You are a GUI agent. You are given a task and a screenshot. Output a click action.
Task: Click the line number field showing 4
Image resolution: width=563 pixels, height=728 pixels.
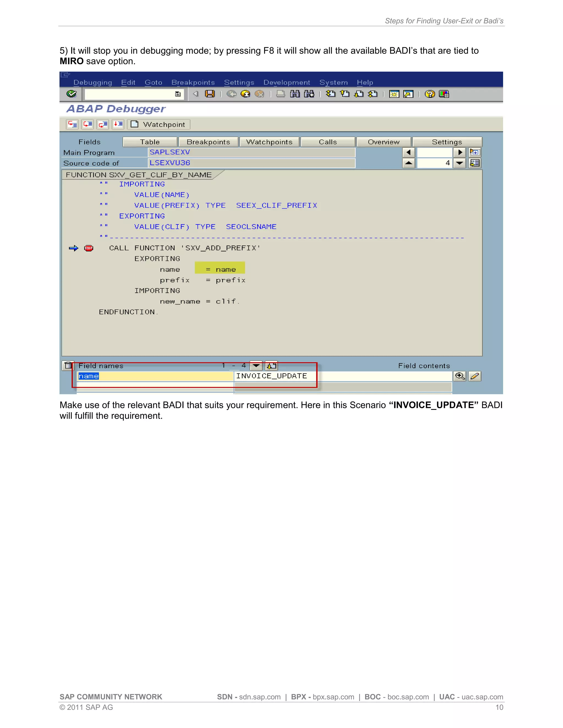coord(434,163)
